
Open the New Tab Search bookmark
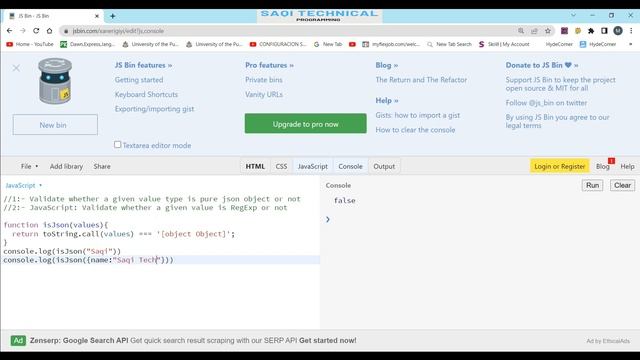click(x=449, y=44)
